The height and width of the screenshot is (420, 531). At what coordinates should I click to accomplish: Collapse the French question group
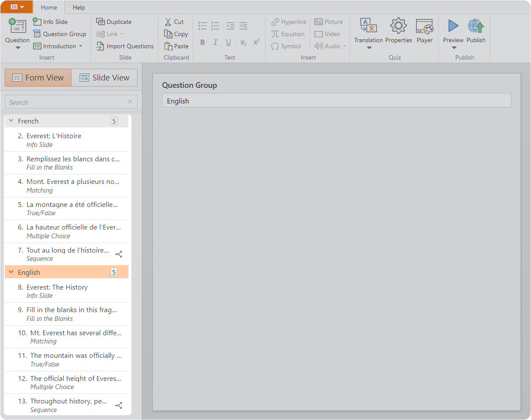11,121
